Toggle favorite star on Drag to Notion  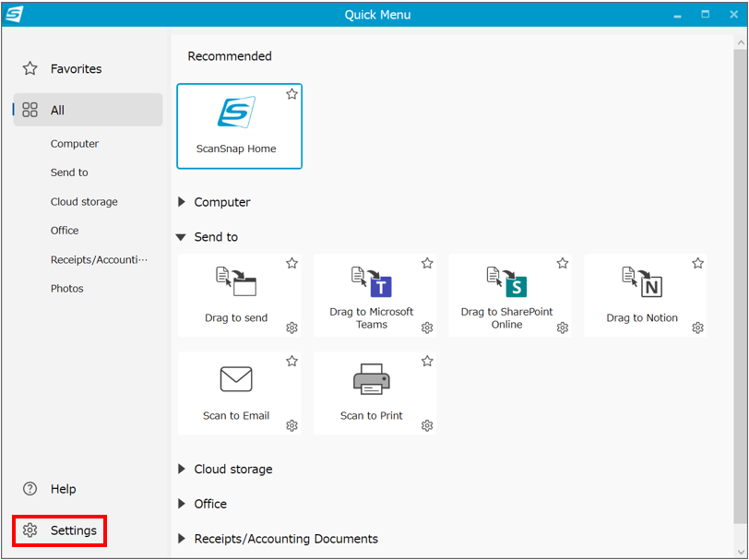tap(698, 264)
